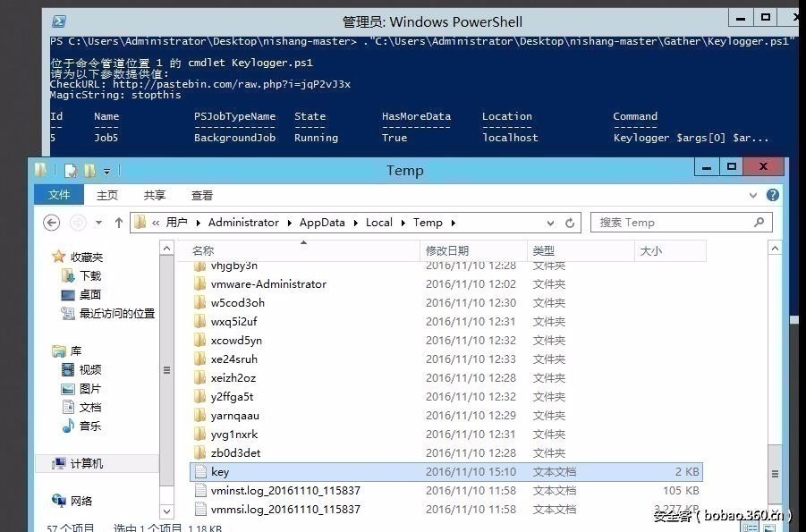806x532 pixels.
Task: Open 文档 library
Action: click(90, 407)
